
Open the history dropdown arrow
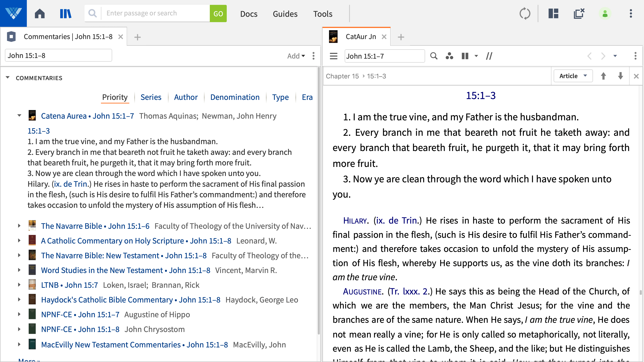coord(615,56)
